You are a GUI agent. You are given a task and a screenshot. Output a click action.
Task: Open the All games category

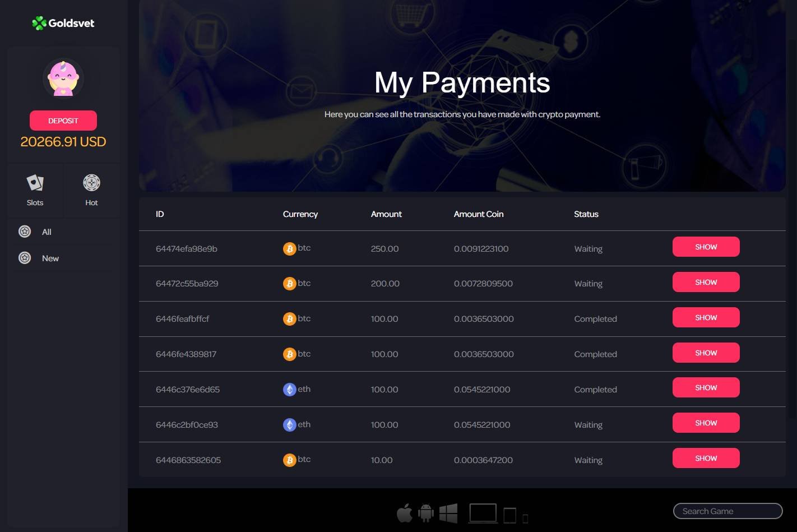(47, 232)
